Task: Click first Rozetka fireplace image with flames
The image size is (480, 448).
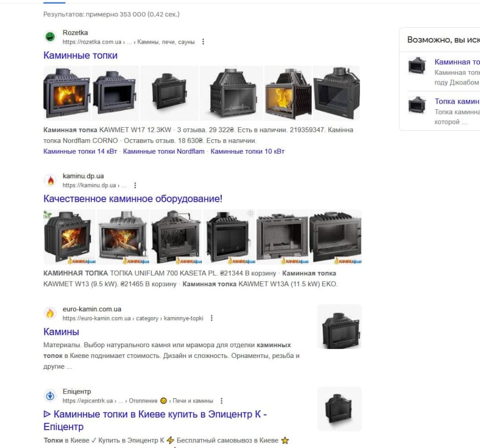Action: click(67, 93)
